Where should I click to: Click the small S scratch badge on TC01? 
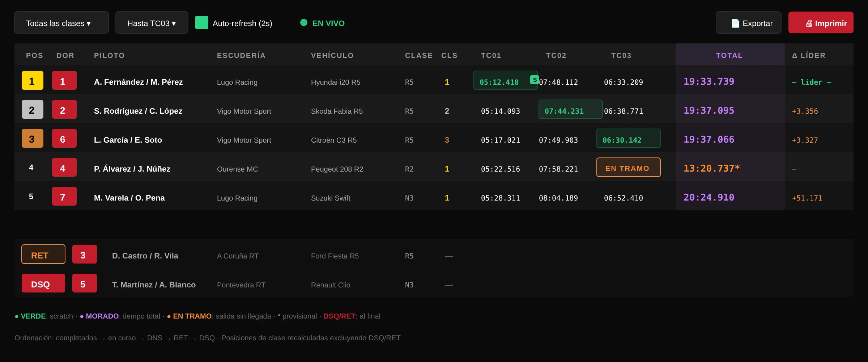coord(535,80)
